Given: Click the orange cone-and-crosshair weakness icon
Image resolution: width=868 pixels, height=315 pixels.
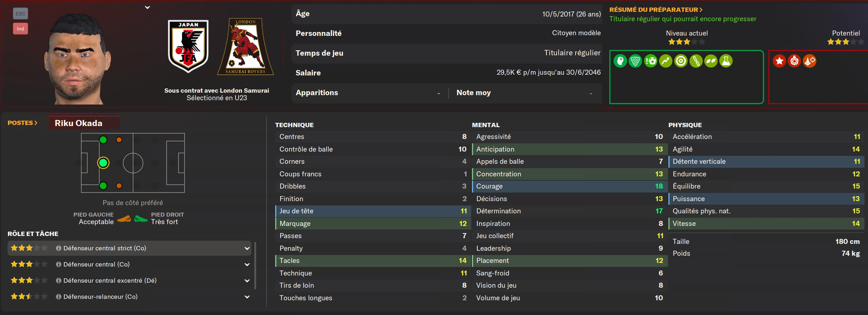Looking at the screenshot, I should [809, 61].
